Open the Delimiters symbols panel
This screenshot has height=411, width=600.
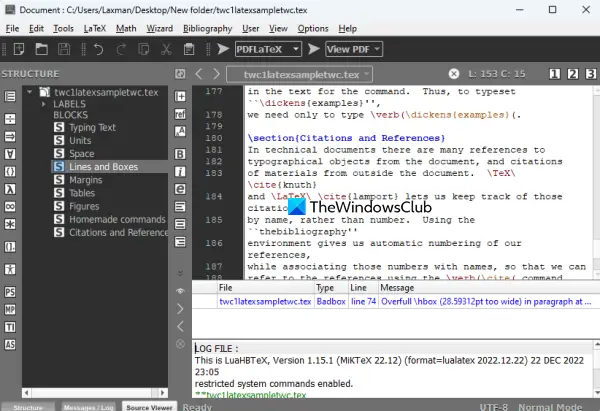click(x=10, y=171)
